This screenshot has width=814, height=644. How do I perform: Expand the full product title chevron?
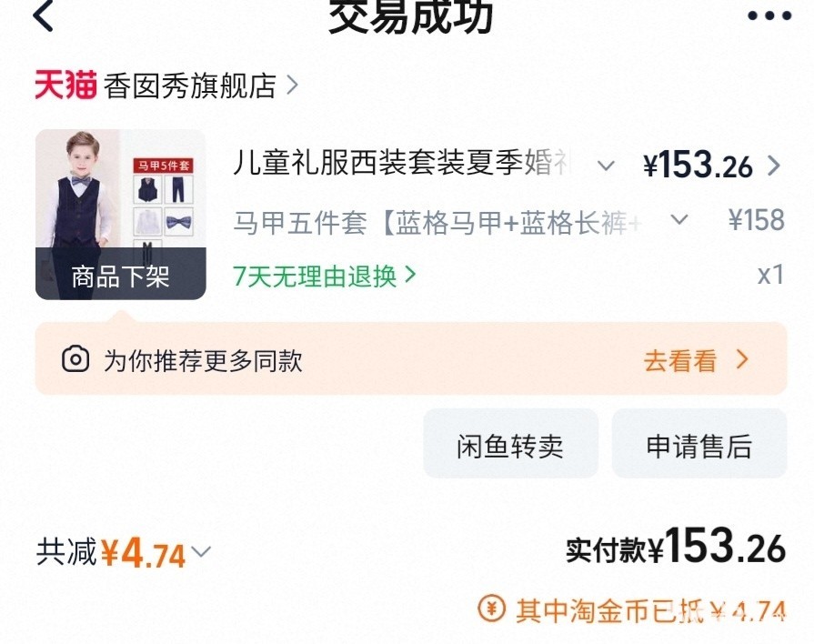(x=606, y=166)
